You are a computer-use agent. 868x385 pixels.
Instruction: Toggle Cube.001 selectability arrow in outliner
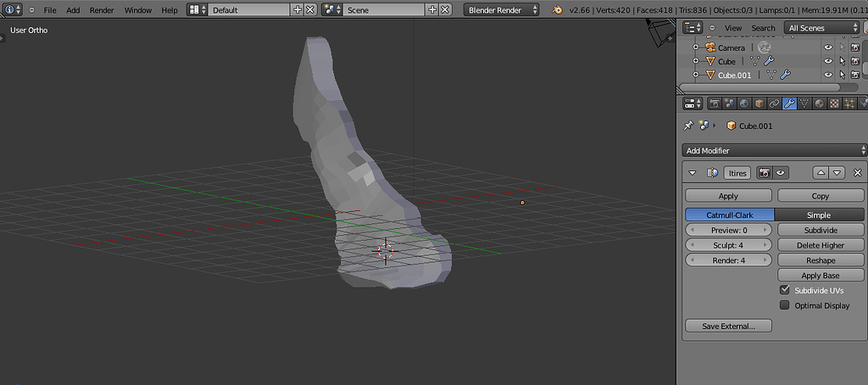(843, 75)
